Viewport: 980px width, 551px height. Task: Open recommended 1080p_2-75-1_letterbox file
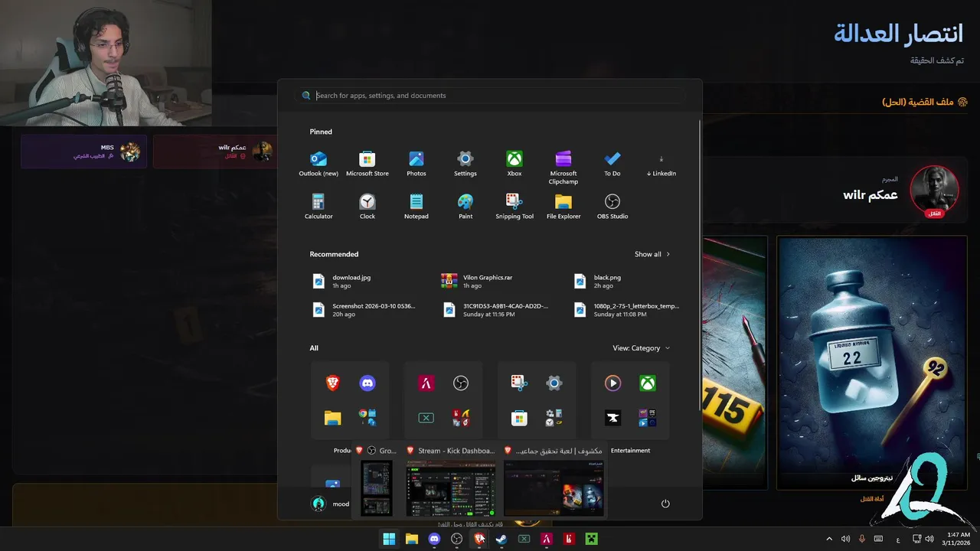626,309
